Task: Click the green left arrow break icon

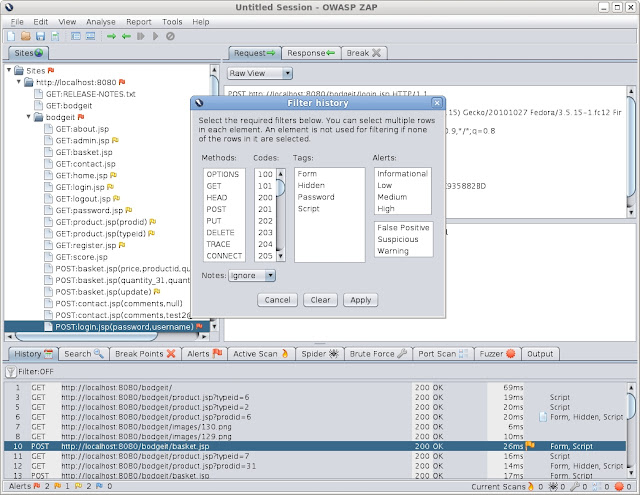Action: click(126, 36)
